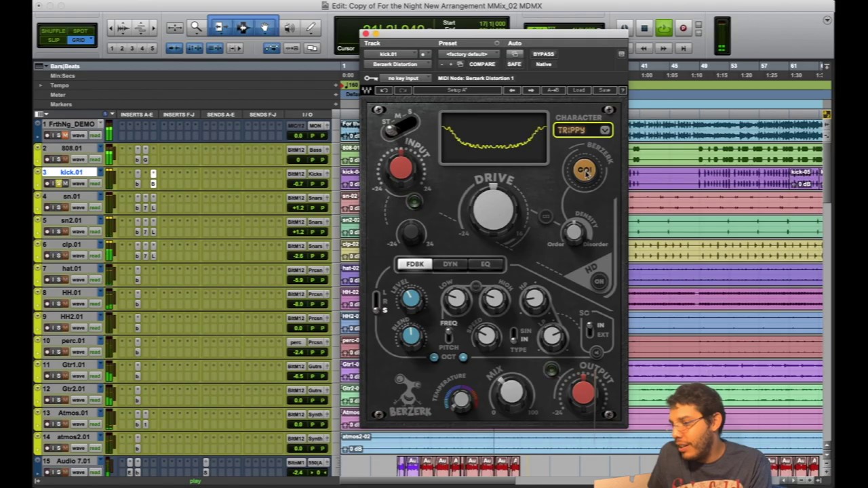
Task: Select the Zoomer magnifier tool
Action: click(196, 28)
